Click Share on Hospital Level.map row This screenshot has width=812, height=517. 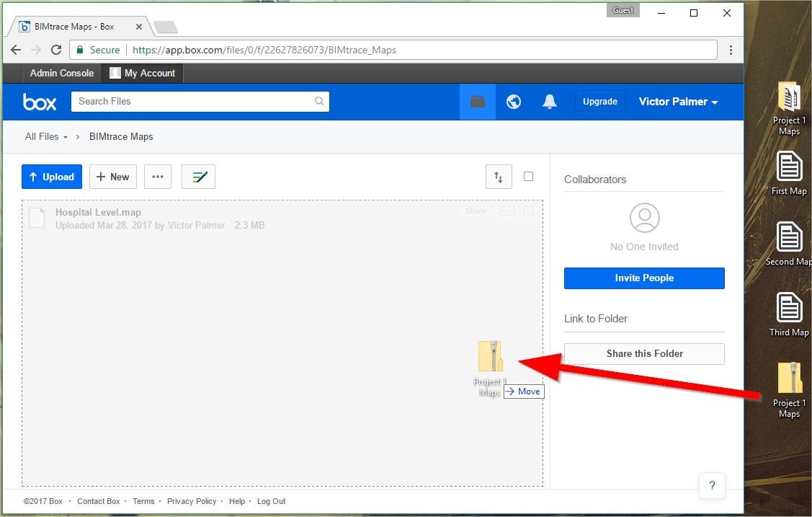pyautogui.click(x=476, y=211)
